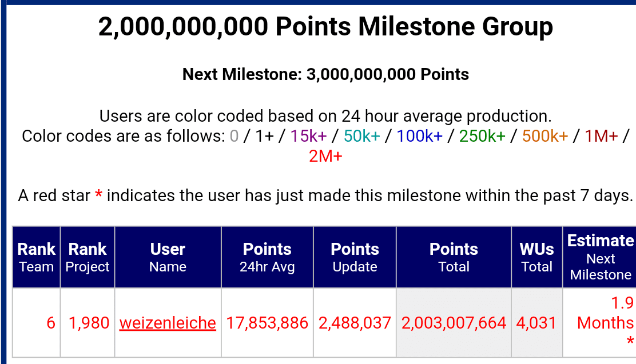636x364 pixels.
Task: Click the 4,031 WUs total cell
Action: click(x=537, y=323)
